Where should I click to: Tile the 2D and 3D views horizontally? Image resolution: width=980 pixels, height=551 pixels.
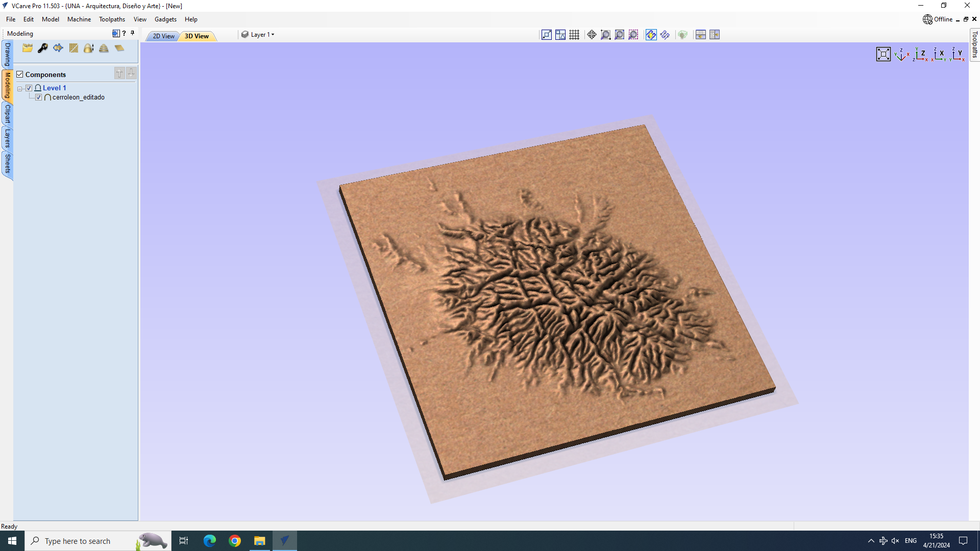click(700, 35)
